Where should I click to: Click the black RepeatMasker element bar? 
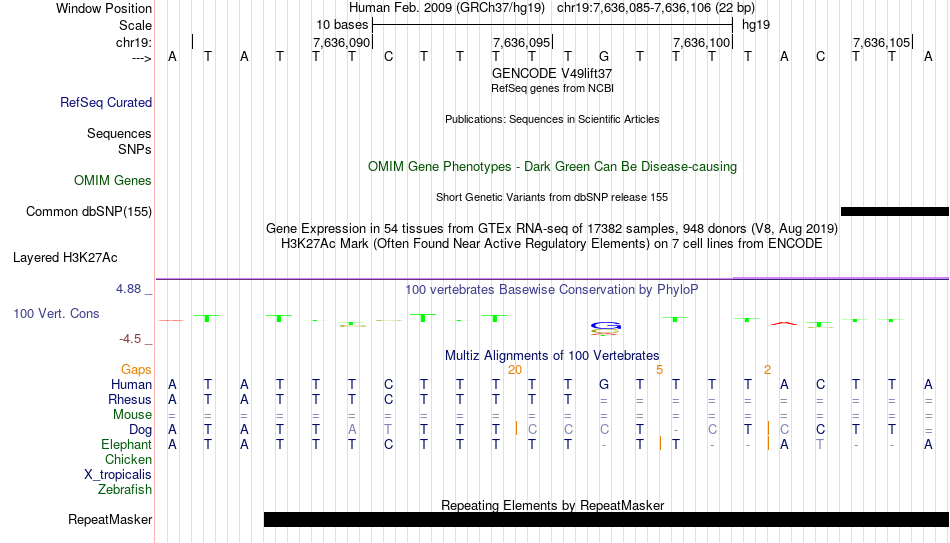[x=606, y=519]
